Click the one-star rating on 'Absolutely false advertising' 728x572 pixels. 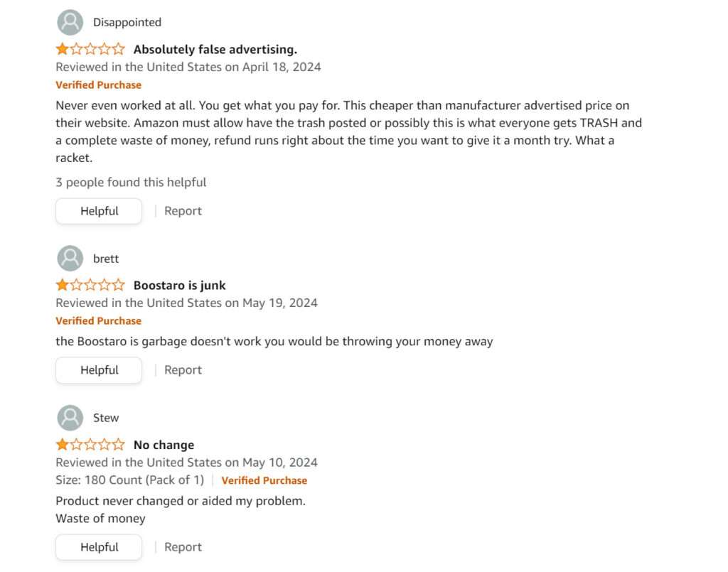point(90,50)
